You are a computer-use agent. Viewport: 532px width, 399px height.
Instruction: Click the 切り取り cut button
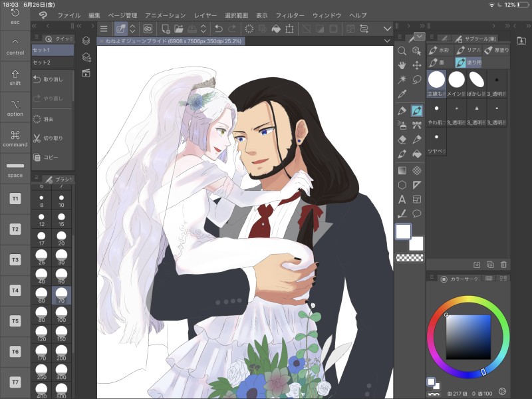point(52,138)
